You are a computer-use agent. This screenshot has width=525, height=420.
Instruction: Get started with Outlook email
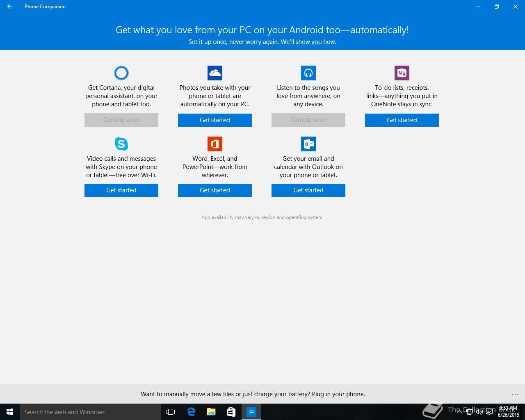point(308,190)
